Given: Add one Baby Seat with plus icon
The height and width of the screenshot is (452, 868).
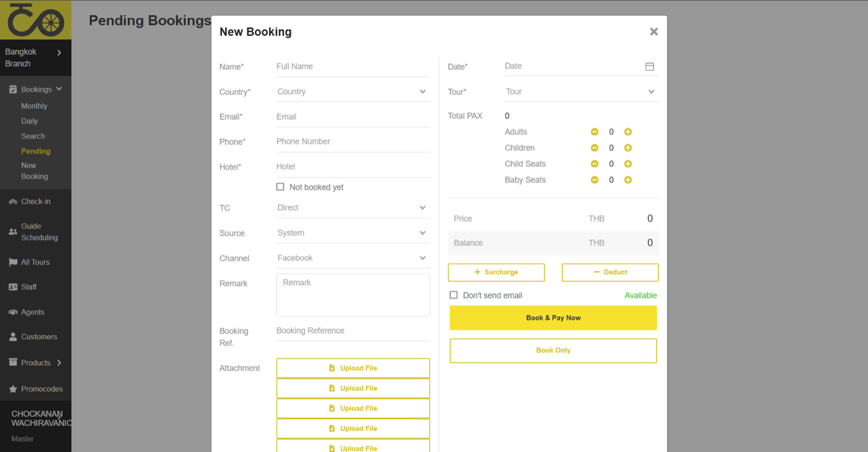Looking at the screenshot, I should click(x=628, y=180).
